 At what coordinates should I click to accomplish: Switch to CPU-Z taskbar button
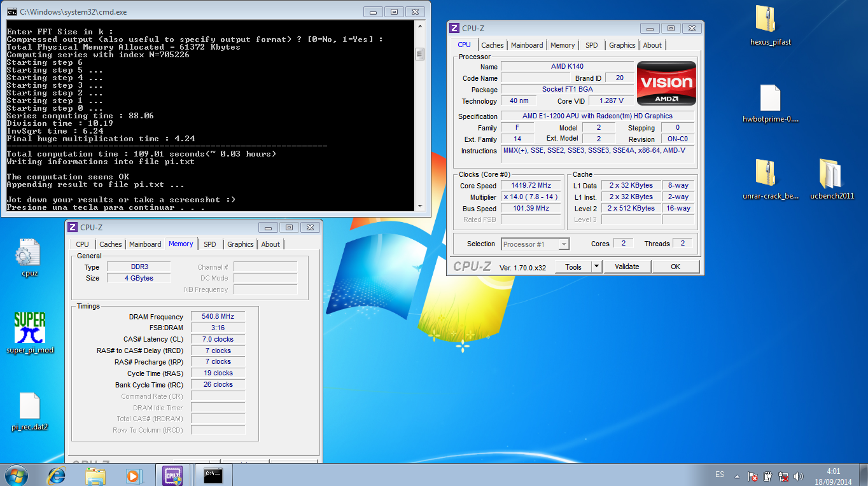point(173,475)
